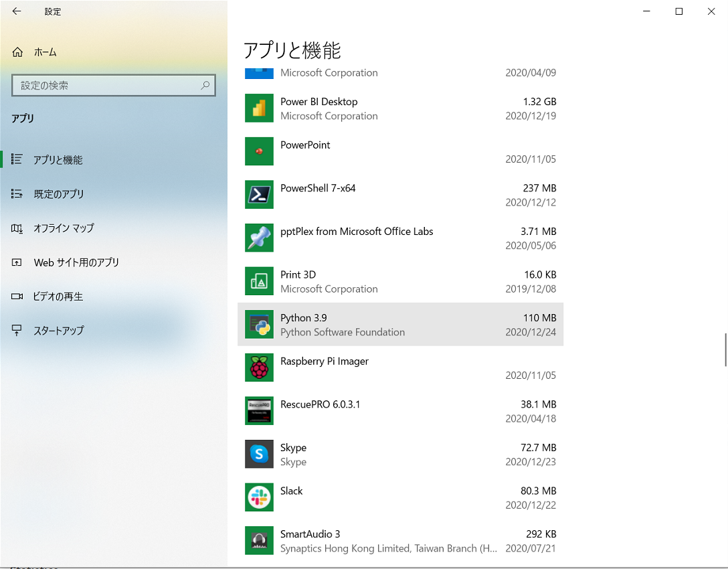Open Web サイト用のアプリ in the sidebar
Image resolution: width=728 pixels, height=569 pixels.
point(114,262)
